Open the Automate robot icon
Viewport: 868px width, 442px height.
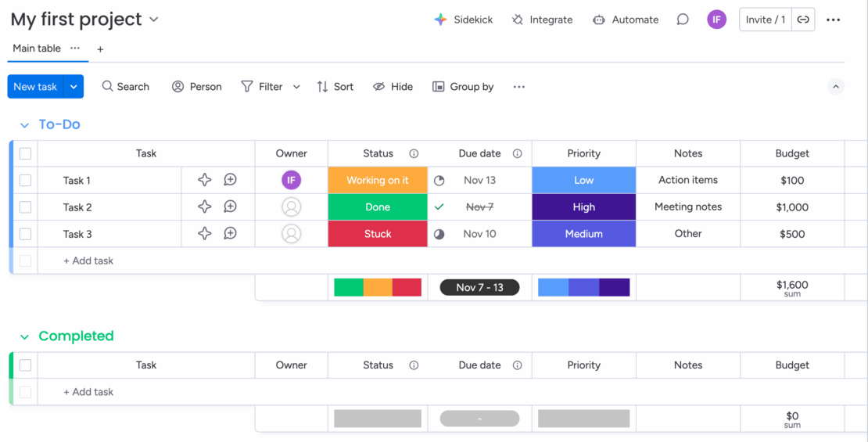(x=599, y=20)
